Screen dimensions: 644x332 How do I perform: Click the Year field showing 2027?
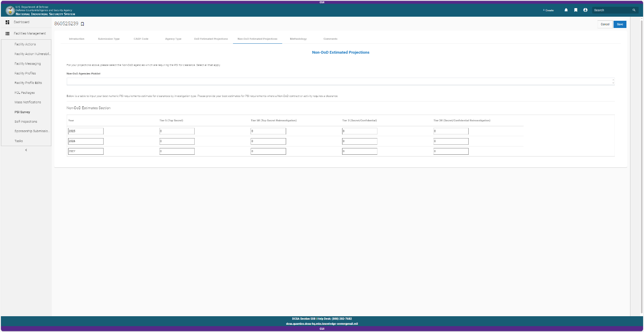click(x=86, y=152)
